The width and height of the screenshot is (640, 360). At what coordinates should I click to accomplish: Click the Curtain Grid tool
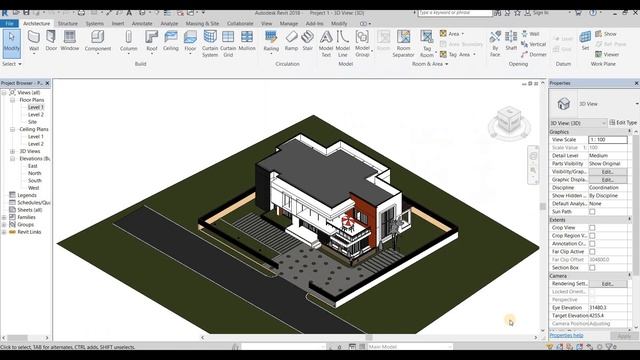228,43
